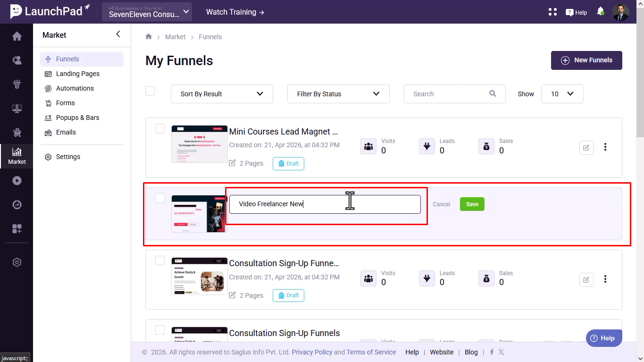Click the breadcrumb home icon
The width and height of the screenshot is (644, 362).
149,37
